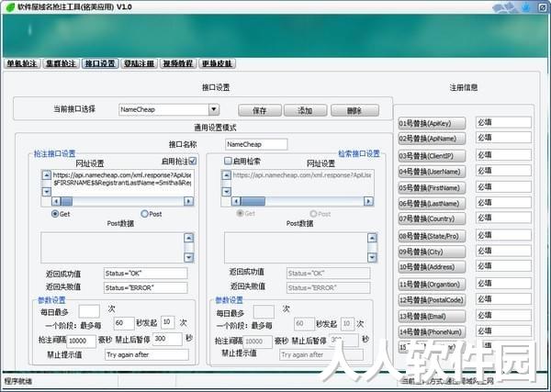The image size is (551, 392).
Task: Click down arrow of 抢注 Post数据 box
Action: (x=188, y=258)
